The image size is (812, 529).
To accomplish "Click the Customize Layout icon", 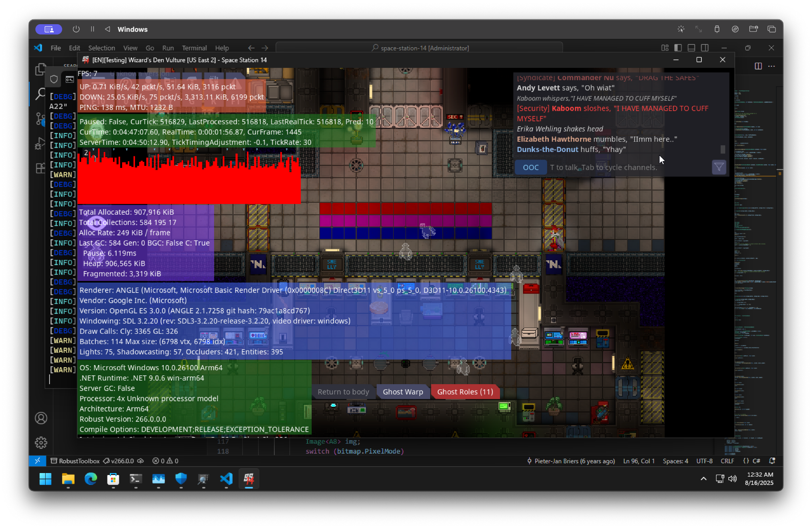I will [665, 48].
